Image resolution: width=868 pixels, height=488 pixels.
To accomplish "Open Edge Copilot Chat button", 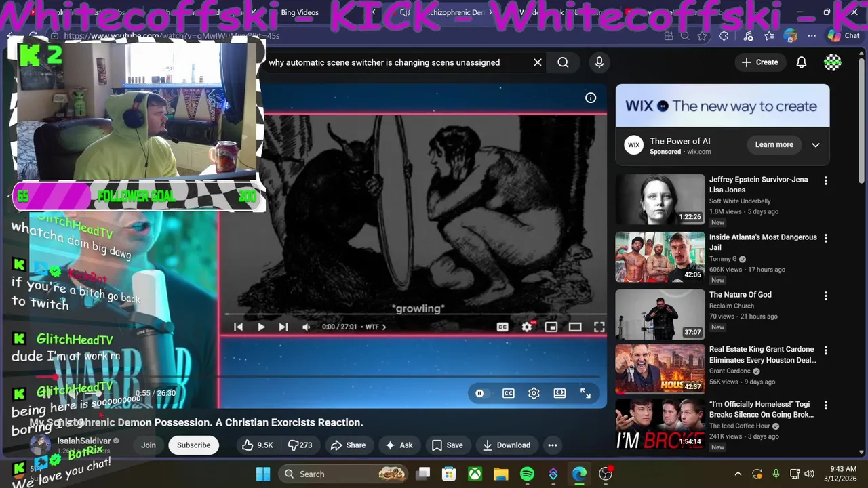I will (844, 35).
